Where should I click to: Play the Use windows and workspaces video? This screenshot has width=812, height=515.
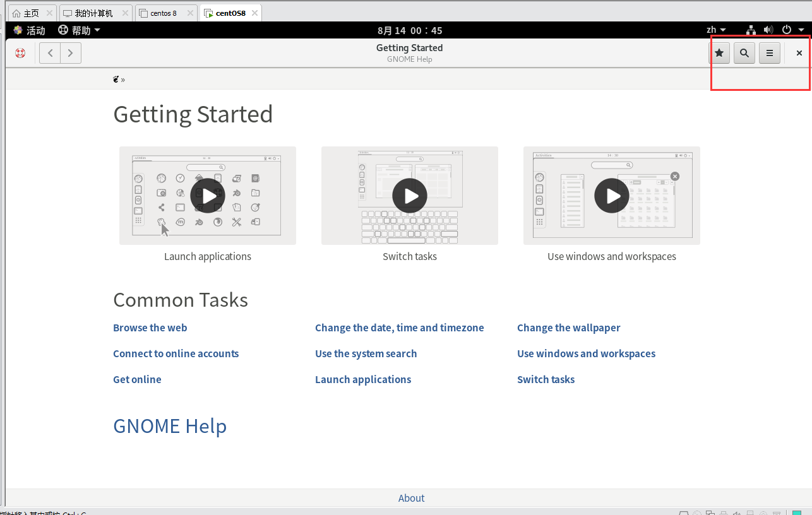[x=612, y=196]
